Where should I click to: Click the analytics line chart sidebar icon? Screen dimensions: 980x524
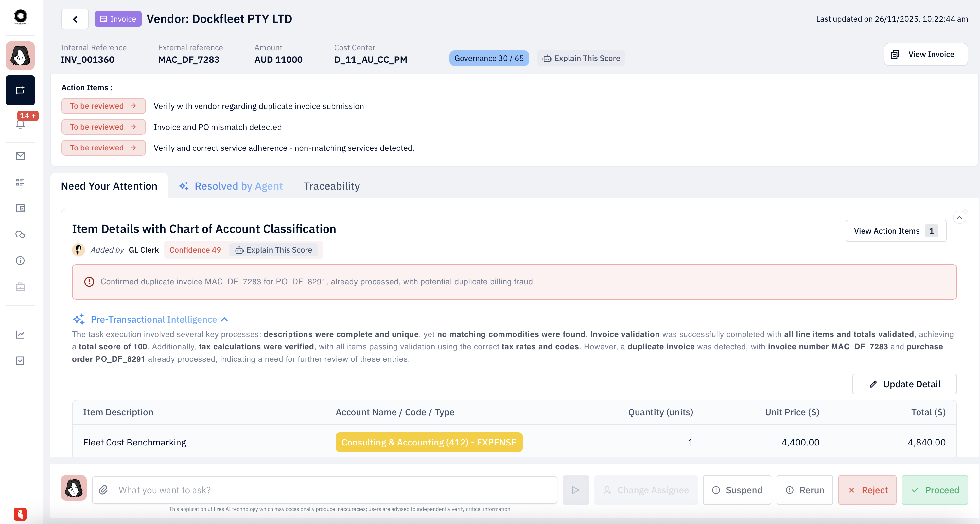pyautogui.click(x=20, y=335)
